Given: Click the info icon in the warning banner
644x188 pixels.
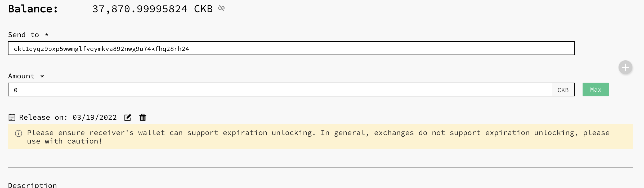Looking at the screenshot, I should click(x=19, y=133).
